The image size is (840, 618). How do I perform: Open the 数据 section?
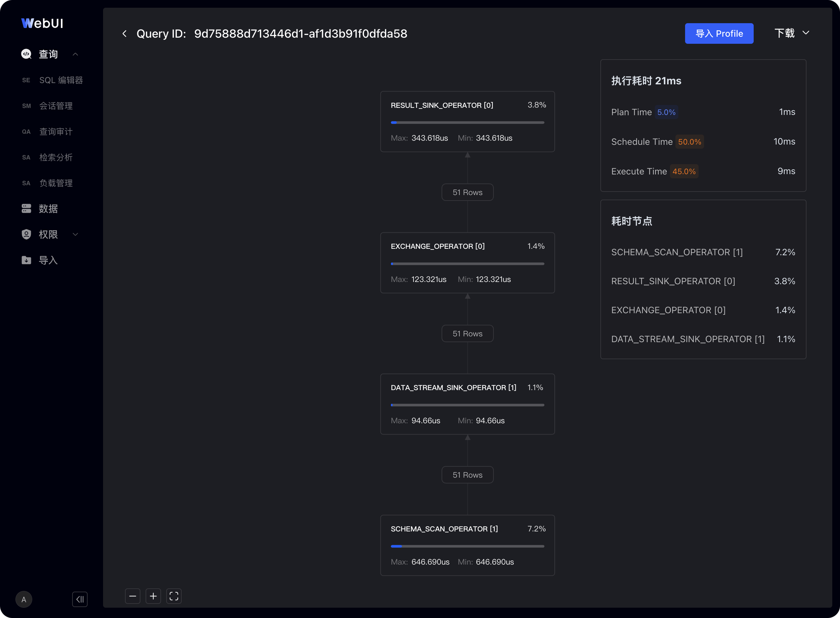(x=48, y=209)
